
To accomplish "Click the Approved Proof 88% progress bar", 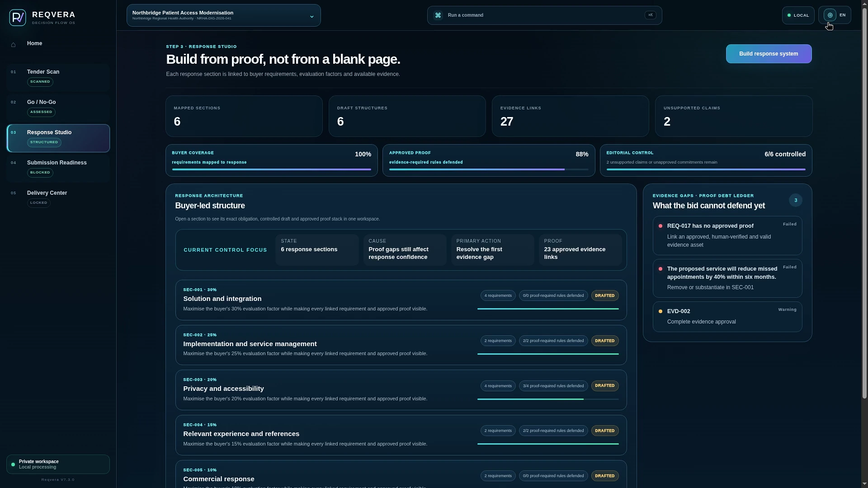I will 489,170.
